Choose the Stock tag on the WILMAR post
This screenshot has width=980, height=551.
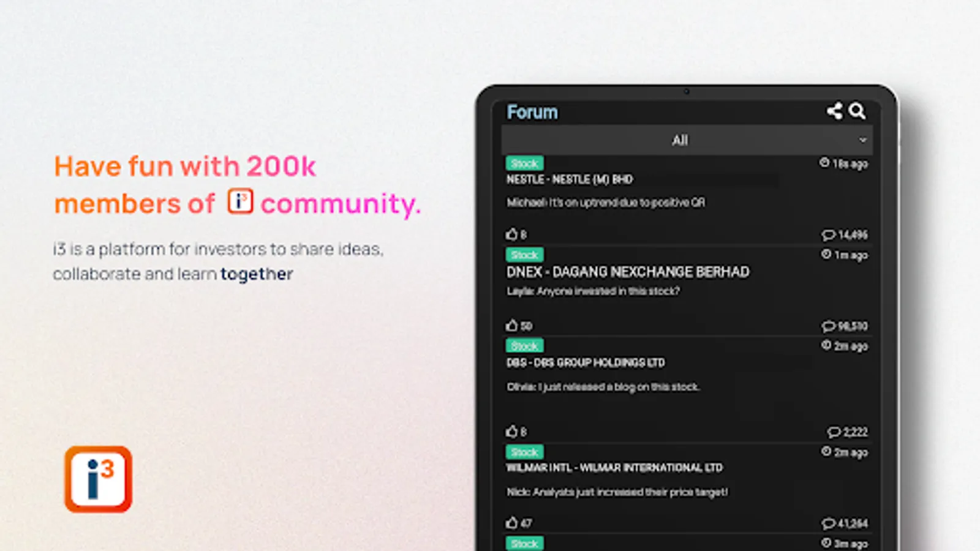[x=524, y=452]
